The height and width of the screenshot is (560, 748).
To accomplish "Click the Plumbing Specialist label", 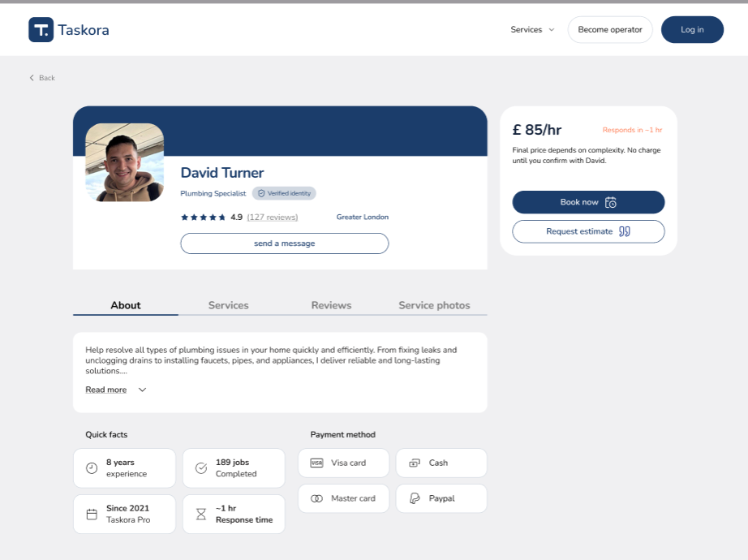I will pos(213,193).
